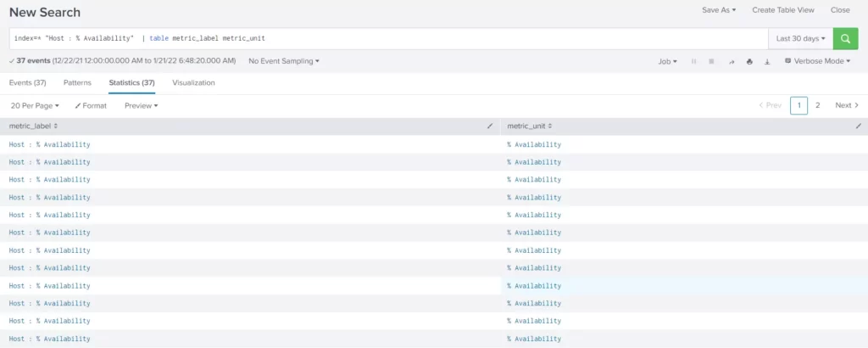This screenshot has width=868, height=348.
Task: Edit the metric_unit column with the pencil icon
Action: pos(859,126)
